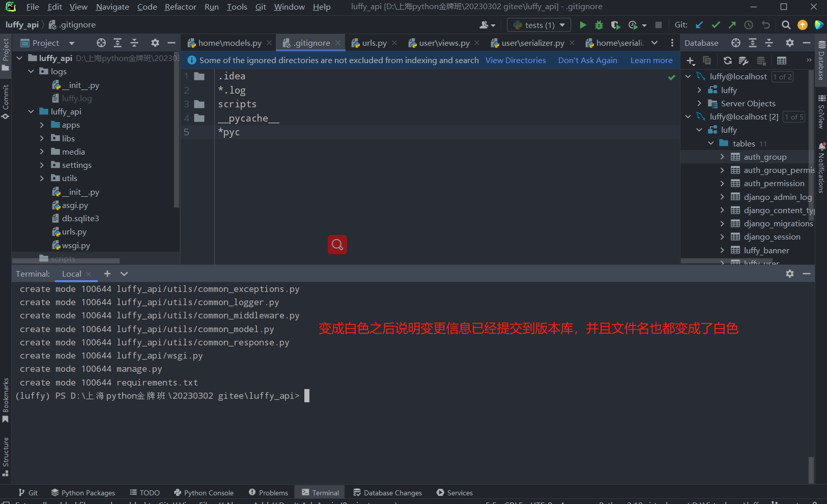
Task: Expand the settings folder
Action: 42,165
